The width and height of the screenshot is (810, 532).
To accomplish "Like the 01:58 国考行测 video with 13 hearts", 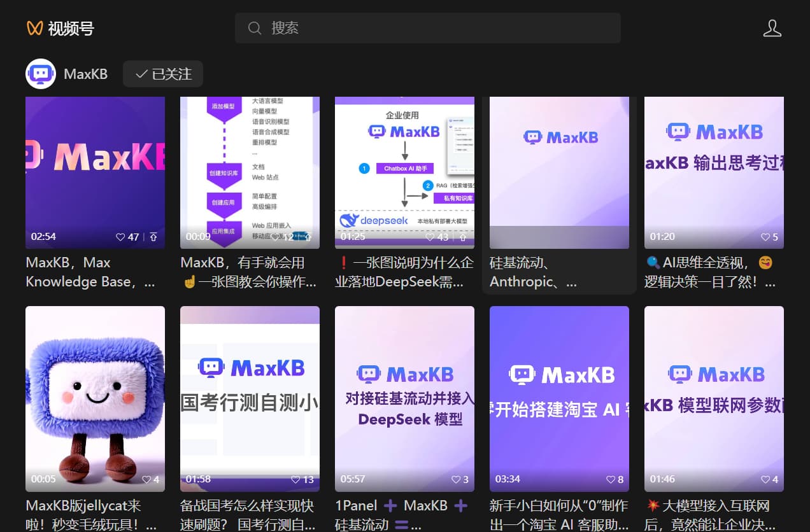I will point(295,479).
